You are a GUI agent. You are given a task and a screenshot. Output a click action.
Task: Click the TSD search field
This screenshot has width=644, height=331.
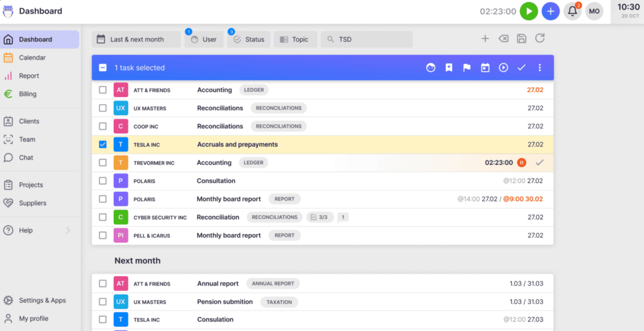click(367, 40)
